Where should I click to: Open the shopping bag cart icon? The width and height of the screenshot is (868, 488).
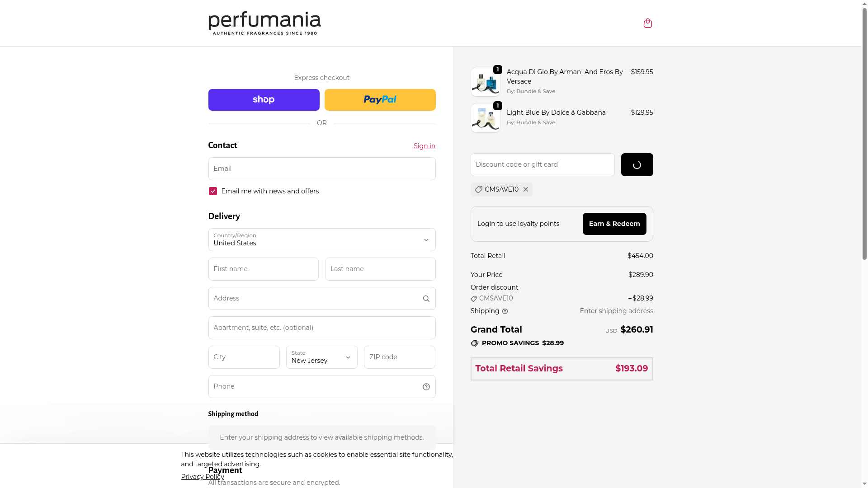pyautogui.click(x=647, y=23)
